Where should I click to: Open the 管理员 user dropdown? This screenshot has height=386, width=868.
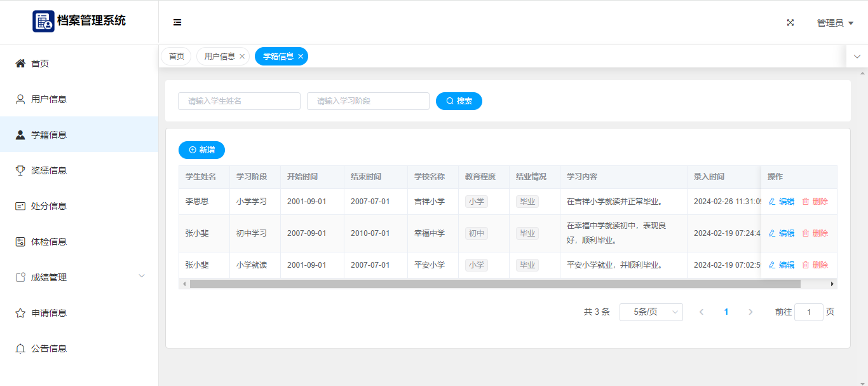click(x=834, y=23)
